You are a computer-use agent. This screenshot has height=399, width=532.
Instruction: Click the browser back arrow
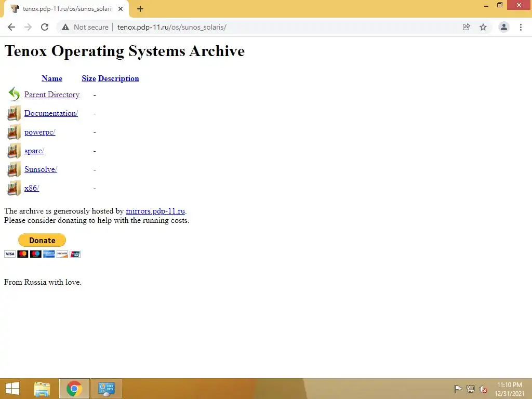[x=11, y=27]
